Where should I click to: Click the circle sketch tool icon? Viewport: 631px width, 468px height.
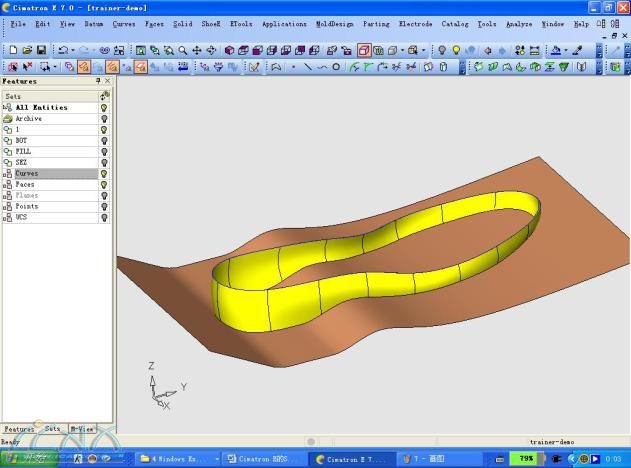(x=335, y=67)
